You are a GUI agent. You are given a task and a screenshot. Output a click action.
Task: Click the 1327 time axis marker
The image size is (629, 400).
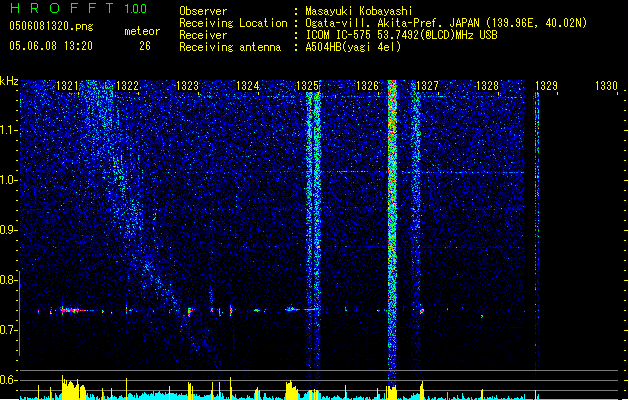[427, 86]
